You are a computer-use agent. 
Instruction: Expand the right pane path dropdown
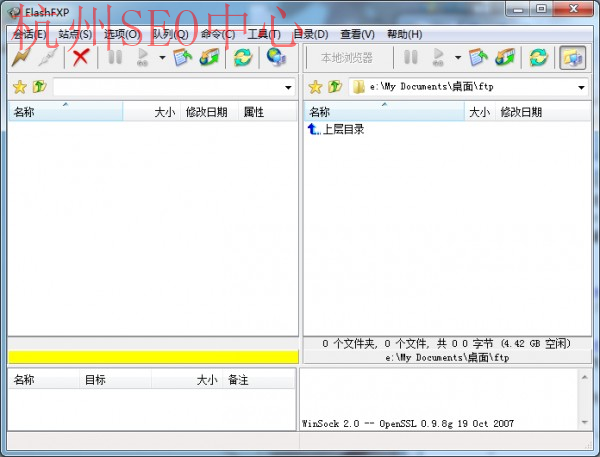(x=581, y=88)
